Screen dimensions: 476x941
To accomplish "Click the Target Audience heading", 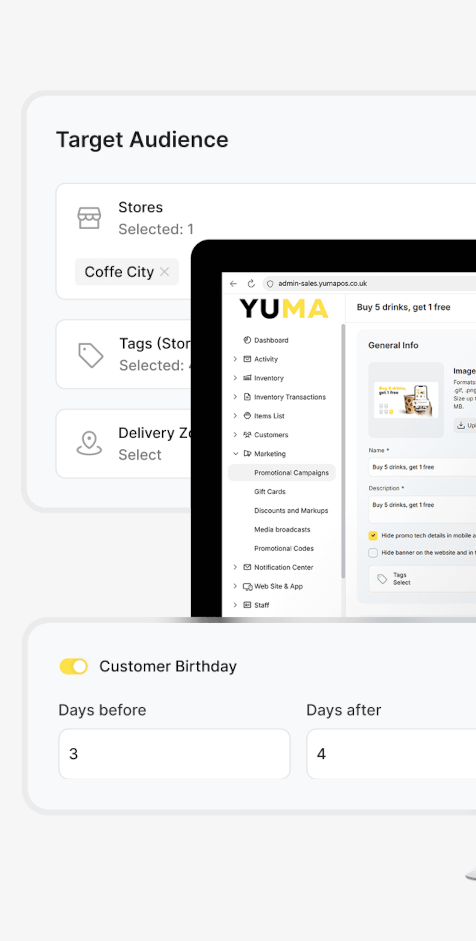I will [142, 140].
